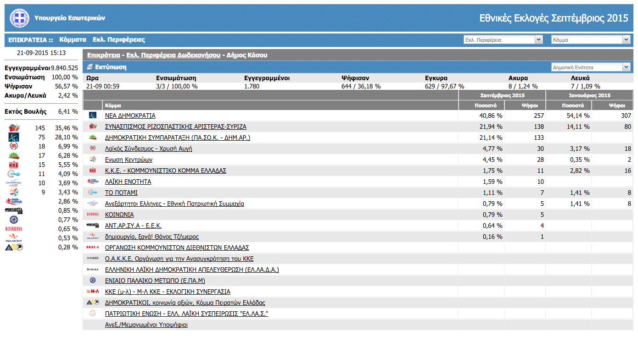Click the KKE logo beside 15 seats in sidebar
The height and width of the screenshot is (364, 638).
pos(14,165)
